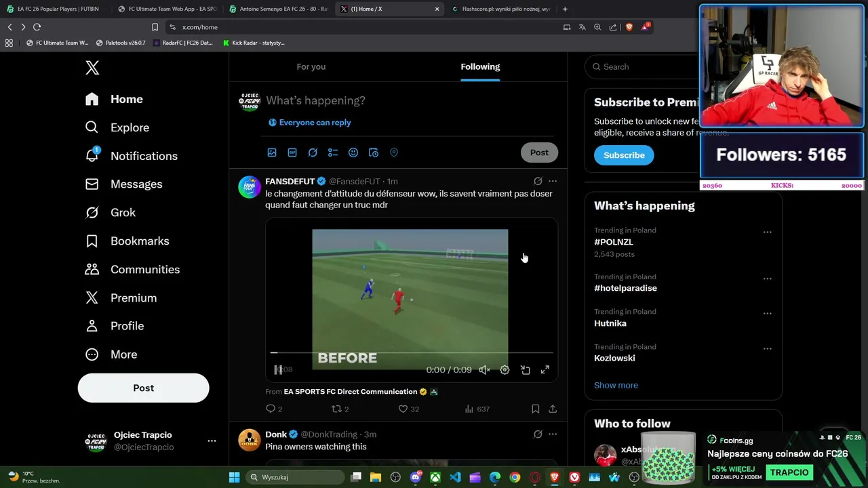Viewport: 868px width, 488px height.
Task: Open the #POLNZL trending topic
Action: pos(614,242)
